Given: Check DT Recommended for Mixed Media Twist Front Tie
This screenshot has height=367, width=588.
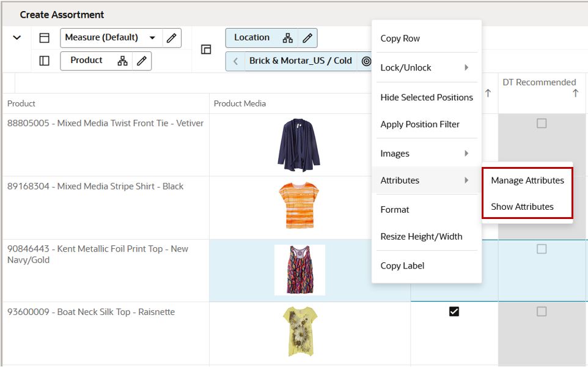Looking at the screenshot, I should 540,123.
